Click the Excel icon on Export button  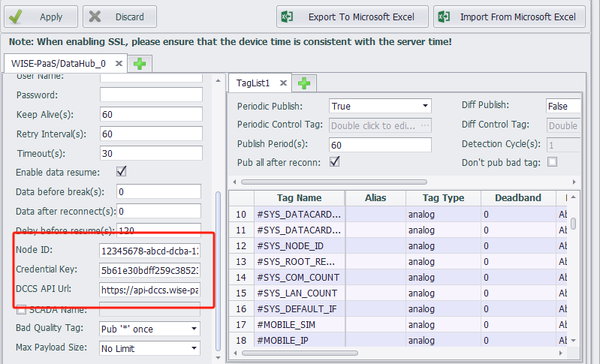287,17
